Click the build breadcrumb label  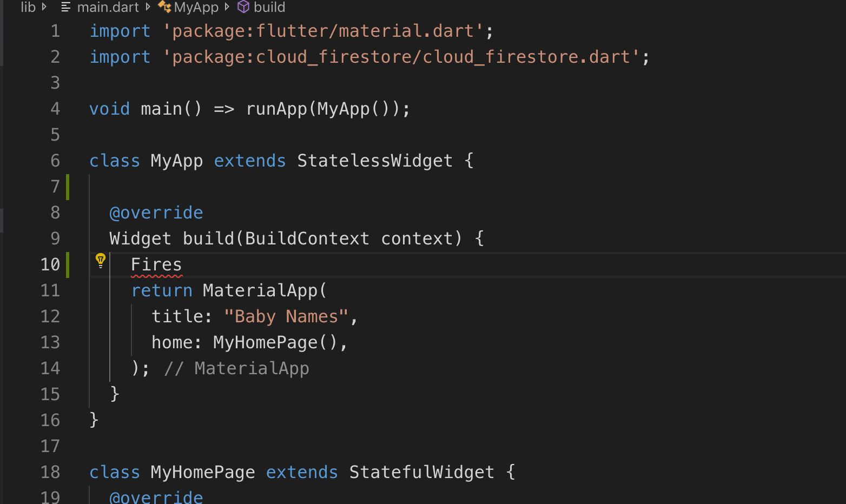(x=269, y=8)
